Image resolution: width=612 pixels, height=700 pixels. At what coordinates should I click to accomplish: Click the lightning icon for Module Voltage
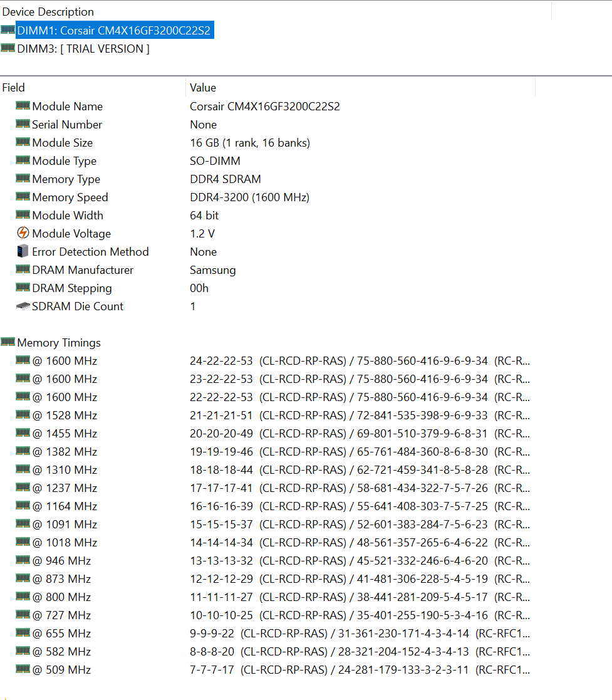click(x=23, y=233)
